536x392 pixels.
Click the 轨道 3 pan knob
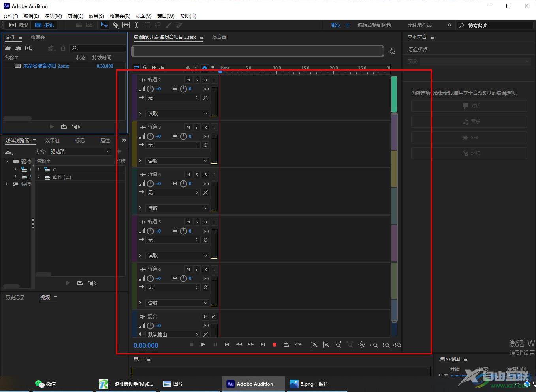(x=183, y=136)
